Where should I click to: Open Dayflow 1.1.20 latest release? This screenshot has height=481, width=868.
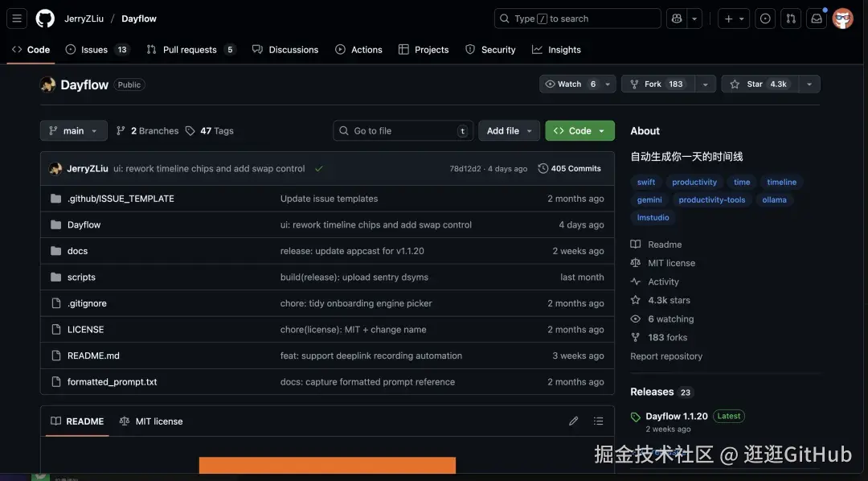pyautogui.click(x=677, y=416)
